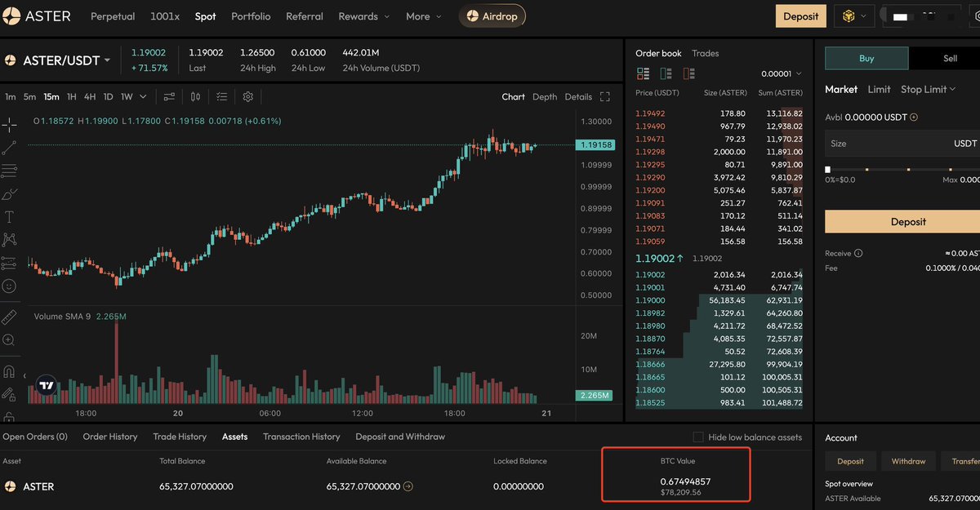The image size is (980, 510).
Task: Open the Transaction History tab
Action: coord(301,437)
